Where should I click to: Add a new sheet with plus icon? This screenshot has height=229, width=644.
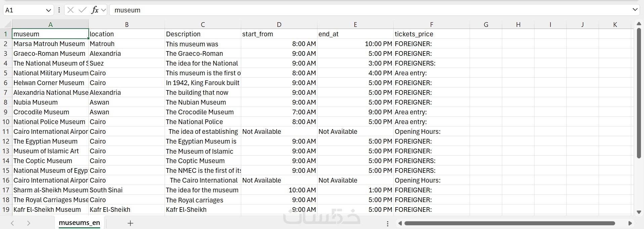(x=130, y=223)
